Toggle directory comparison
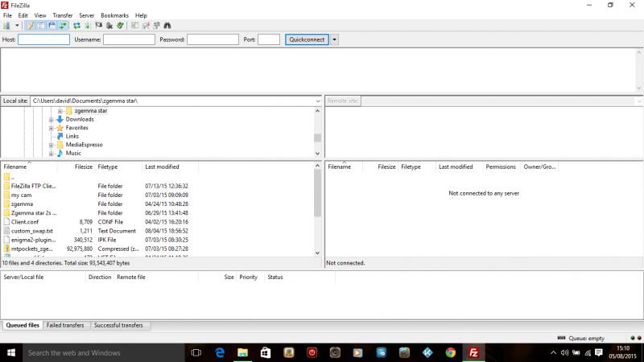 click(x=146, y=26)
